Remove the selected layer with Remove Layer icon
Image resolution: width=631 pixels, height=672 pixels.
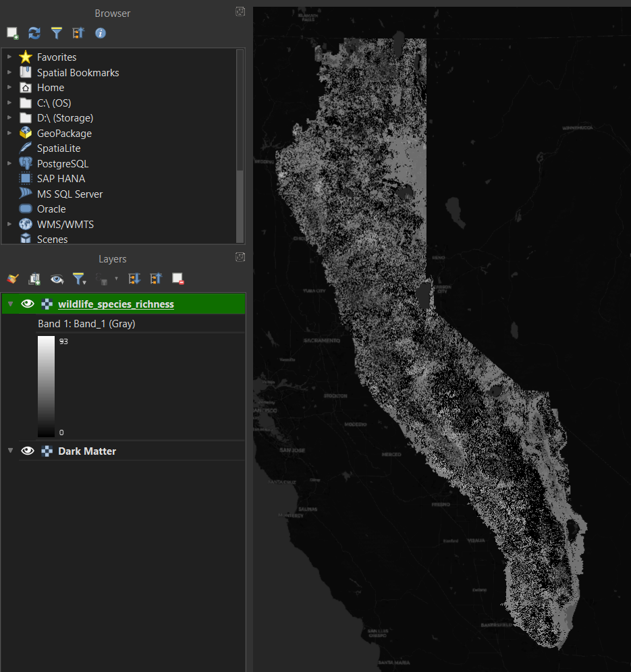(177, 278)
